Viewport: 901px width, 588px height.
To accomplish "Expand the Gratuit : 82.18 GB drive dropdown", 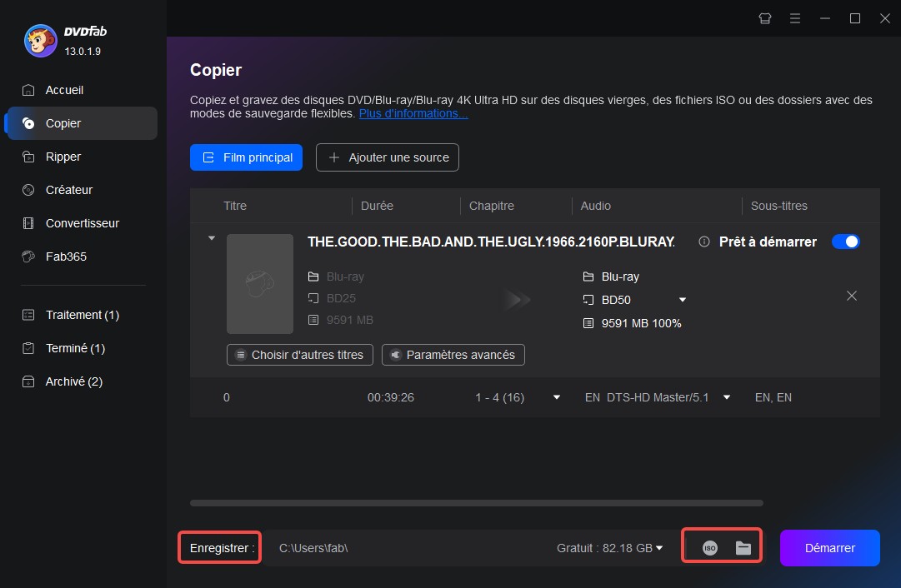I will point(659,548).
